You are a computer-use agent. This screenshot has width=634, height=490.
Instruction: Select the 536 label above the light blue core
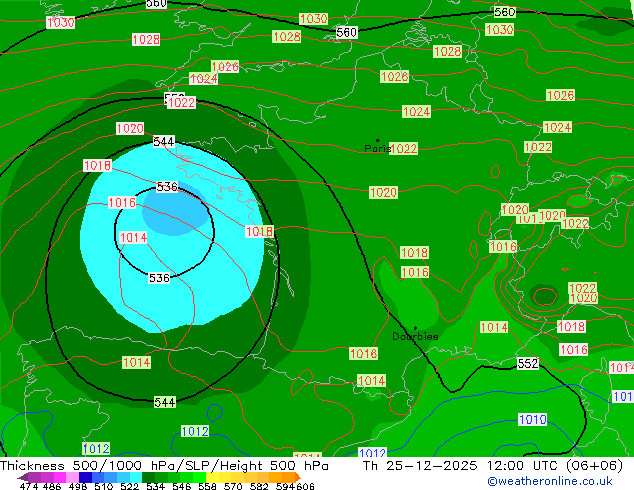(x=167, y=187)
